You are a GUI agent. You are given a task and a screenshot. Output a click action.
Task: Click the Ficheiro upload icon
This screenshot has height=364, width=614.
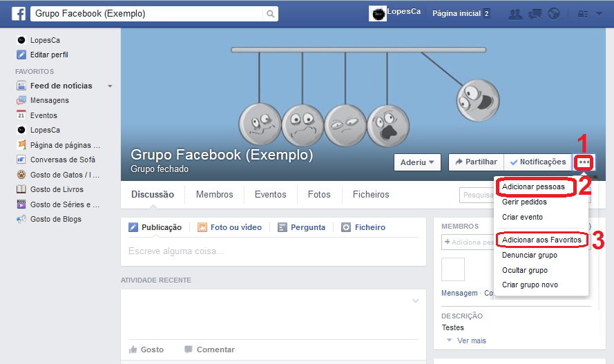346,227
